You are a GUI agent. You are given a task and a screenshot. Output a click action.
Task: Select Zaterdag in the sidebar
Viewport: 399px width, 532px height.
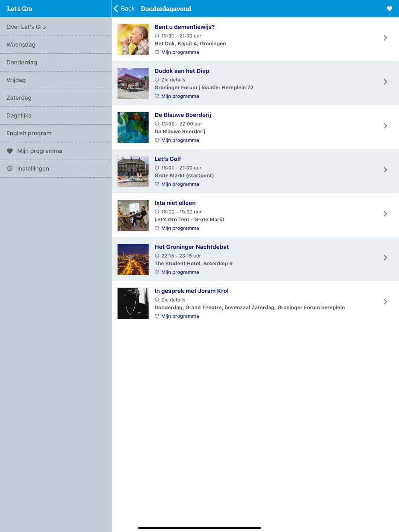[x=56, y=98]
